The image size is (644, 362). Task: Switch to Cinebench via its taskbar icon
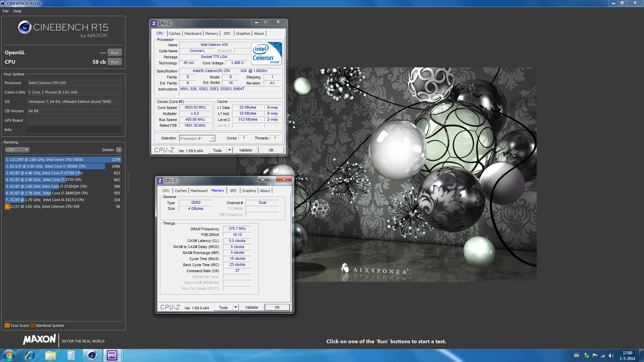[x=92, y=355]
